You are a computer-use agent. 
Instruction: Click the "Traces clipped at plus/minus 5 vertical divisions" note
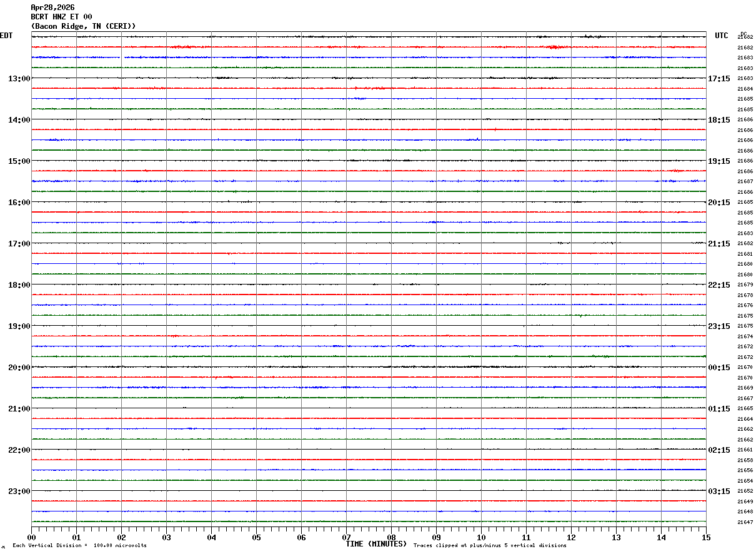click(490, 546)
